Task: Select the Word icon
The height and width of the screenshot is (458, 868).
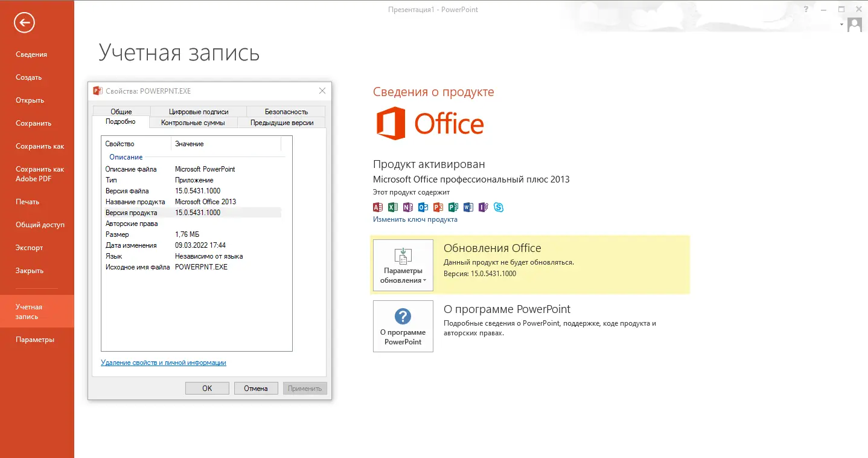Action: (468, 207)
